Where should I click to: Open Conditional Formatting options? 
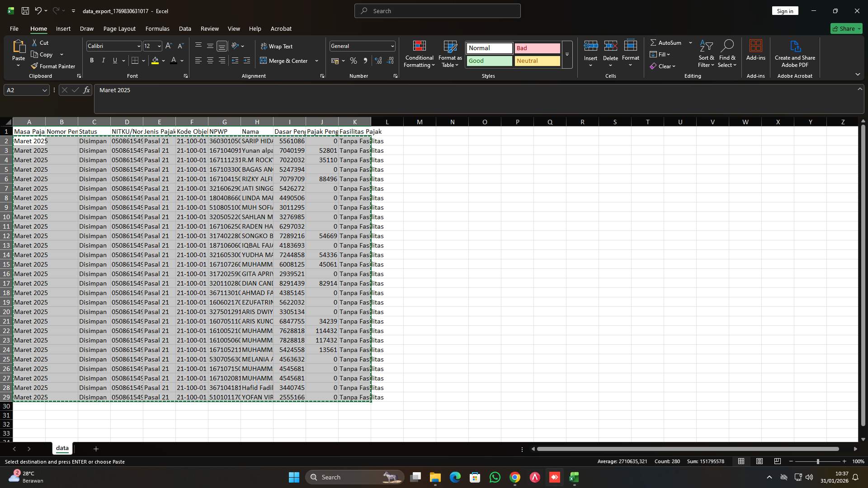[x=419, y=54]
